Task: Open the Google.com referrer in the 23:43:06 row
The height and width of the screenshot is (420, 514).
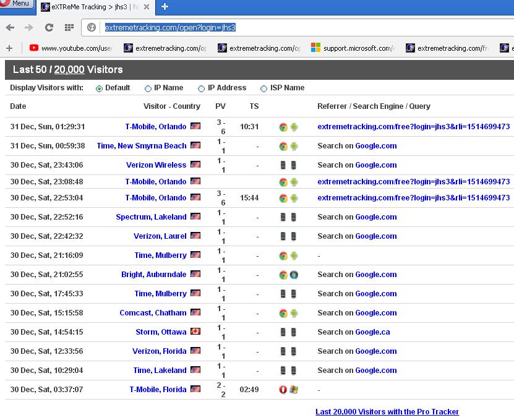Action: coord(376,165)
